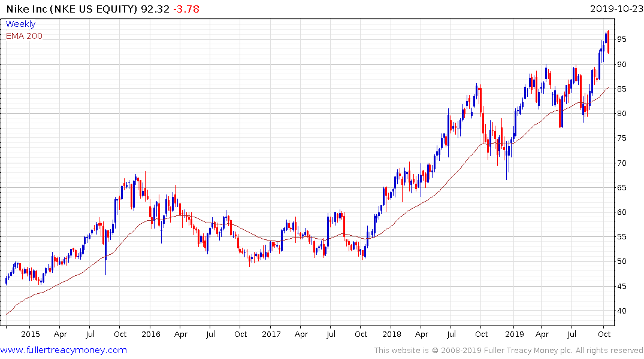The width and height of the screenshot is (644, 359).
Task: Click the 85 price axis label
Action: tap(621, 89)
